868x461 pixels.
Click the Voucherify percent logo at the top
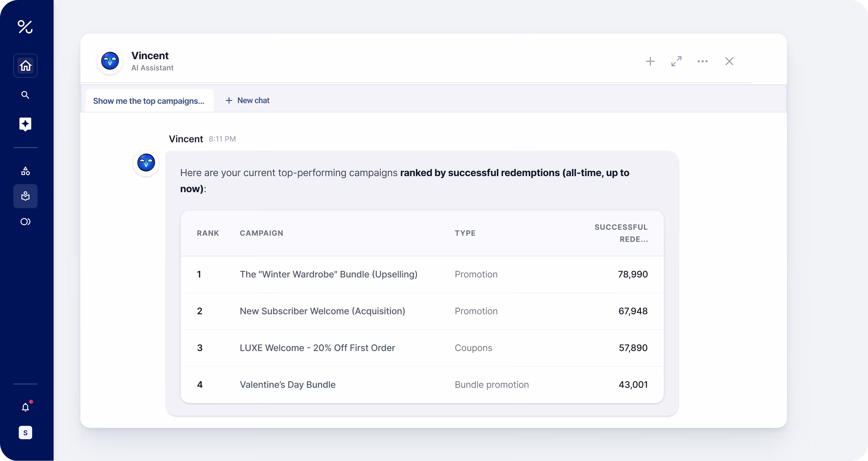[25, 27]
